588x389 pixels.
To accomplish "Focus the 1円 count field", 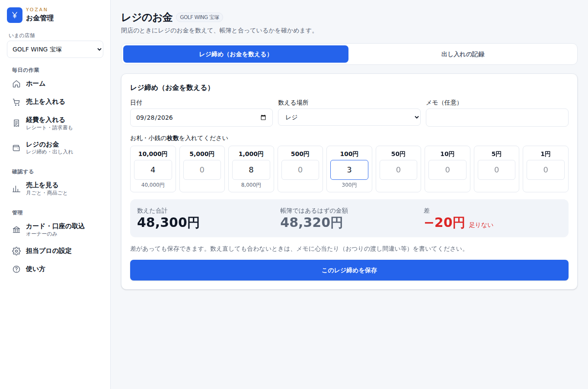I will (546, 170).
